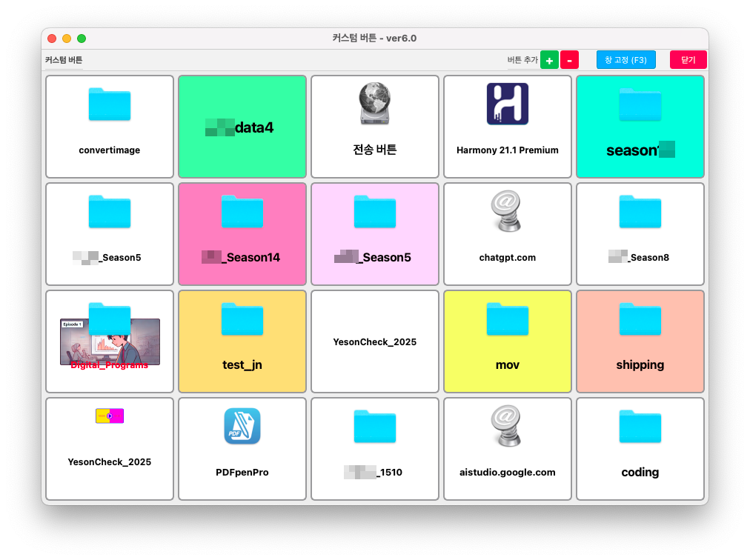Viewport: 750px width, 560px height.
Task: Click the Harmony 21.1 Premium label
Action: (x=508, y=150)
